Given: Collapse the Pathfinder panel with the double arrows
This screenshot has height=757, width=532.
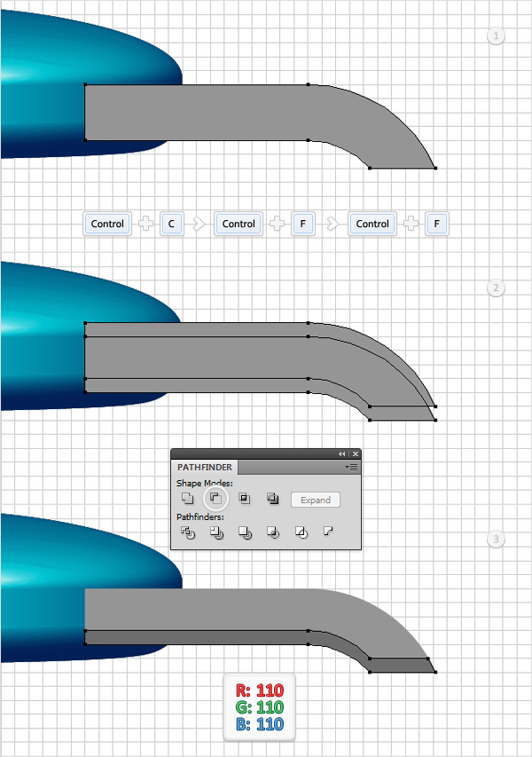Looking at the screenshot, I should (341, 453).
